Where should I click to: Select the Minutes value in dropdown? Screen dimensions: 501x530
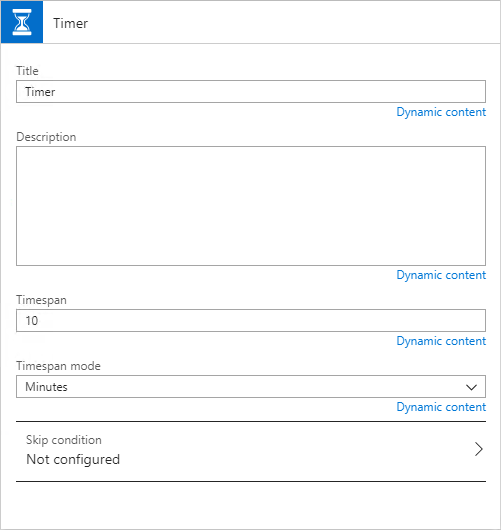coord(46,387)
